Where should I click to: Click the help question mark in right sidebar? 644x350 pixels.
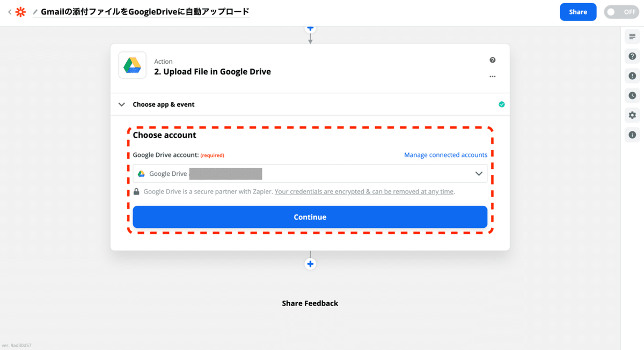pyautogui.click(x=632, y=56)
